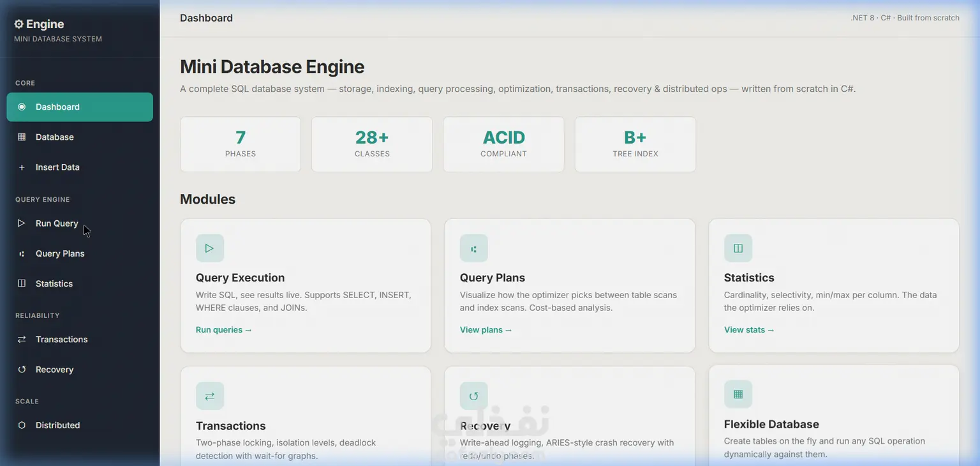Click the "RELIABILITY" section label in sidebar
The image size is (980, 466).
(x=38, y=315)
